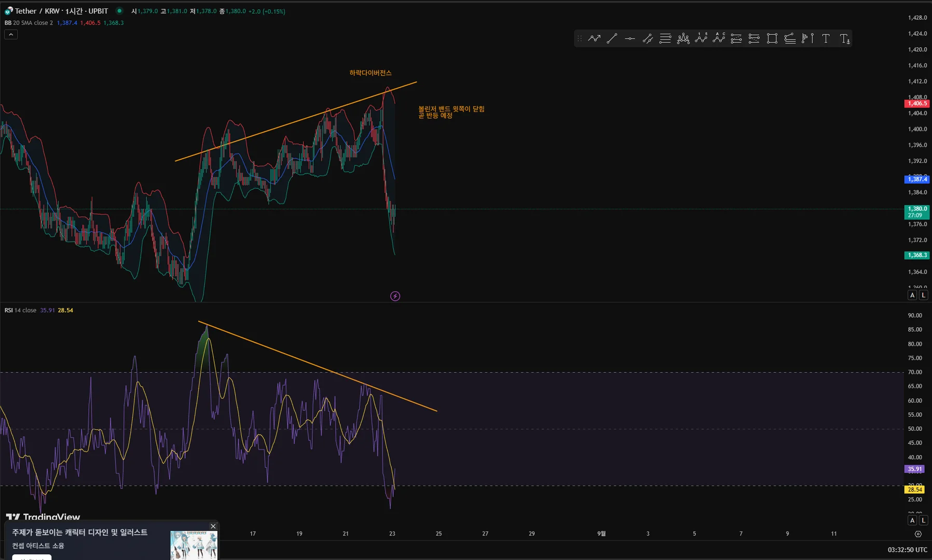This screenshot has width=932, height=560.
Task: Open timezone menu at 03:32:50 UTC
Action: (x=907, y=550)
